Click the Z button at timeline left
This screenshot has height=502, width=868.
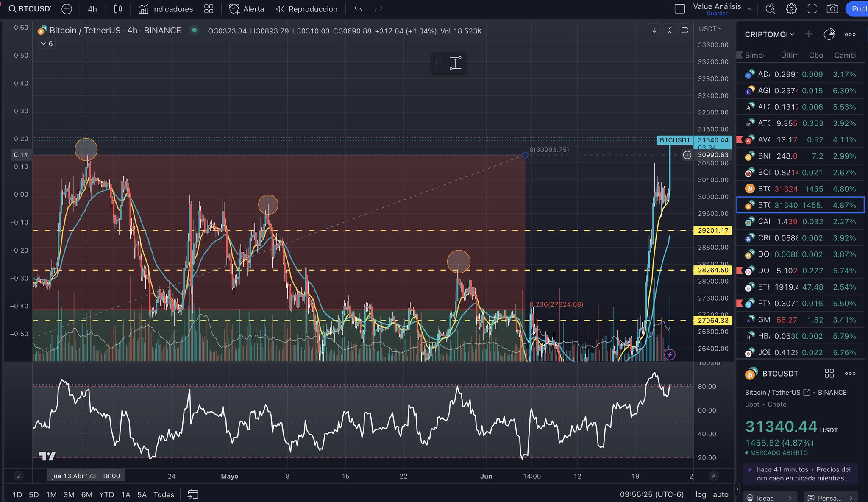point(18,476)
